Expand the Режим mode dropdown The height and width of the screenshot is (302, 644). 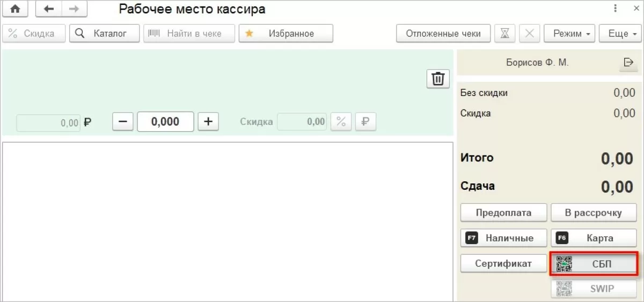(569, 33)
